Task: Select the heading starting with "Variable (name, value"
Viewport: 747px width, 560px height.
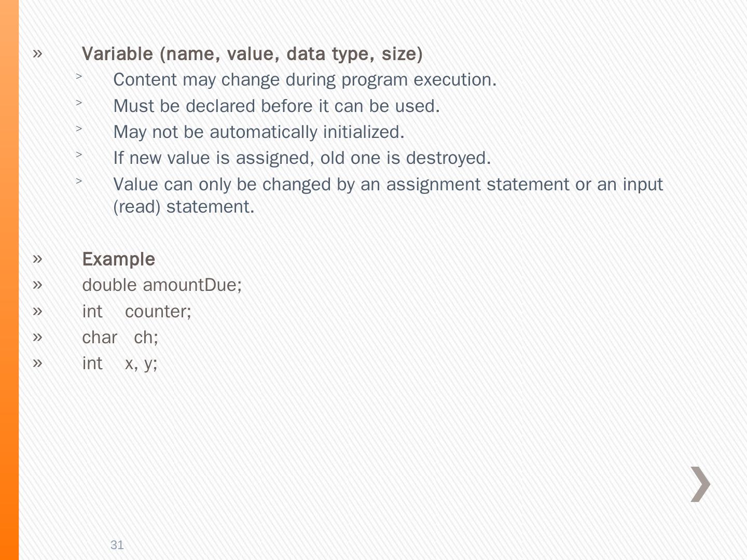Action: click(x=252, y=54)
